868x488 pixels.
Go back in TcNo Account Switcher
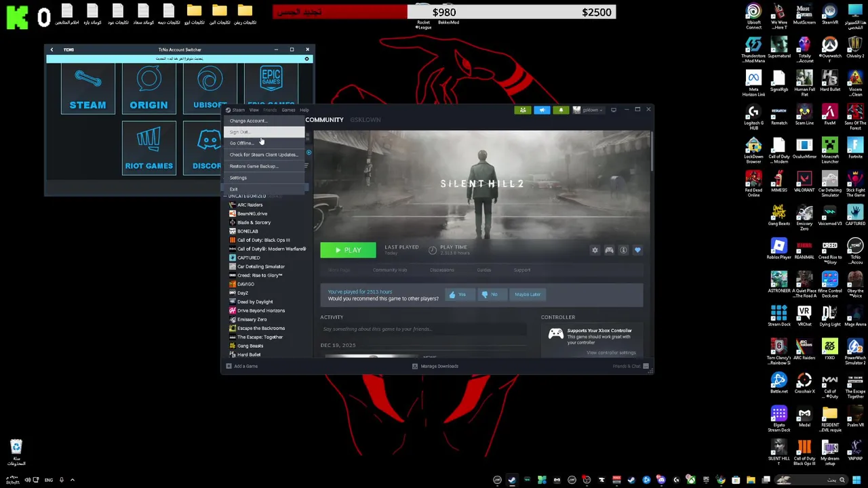click(52, 49)
